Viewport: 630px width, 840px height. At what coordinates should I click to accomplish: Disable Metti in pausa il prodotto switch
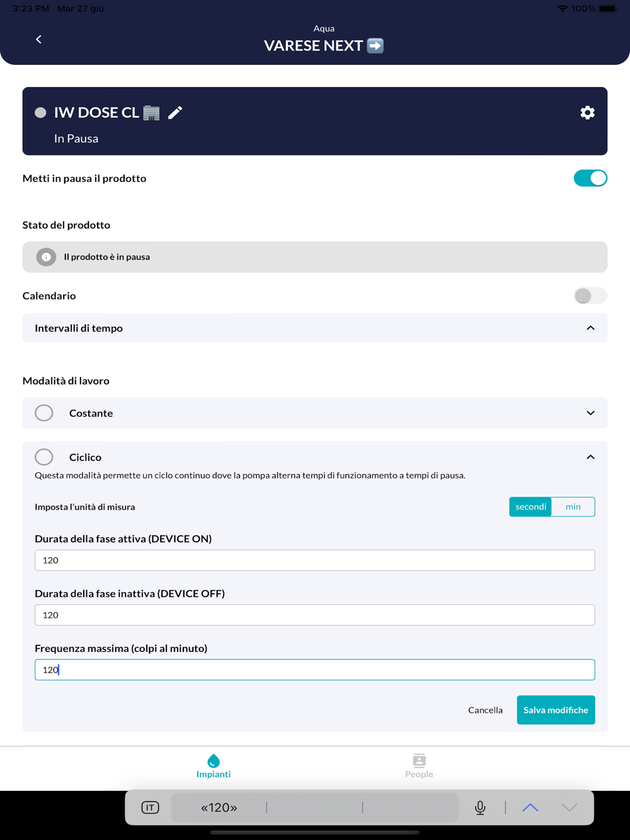(x=590, y=178)
